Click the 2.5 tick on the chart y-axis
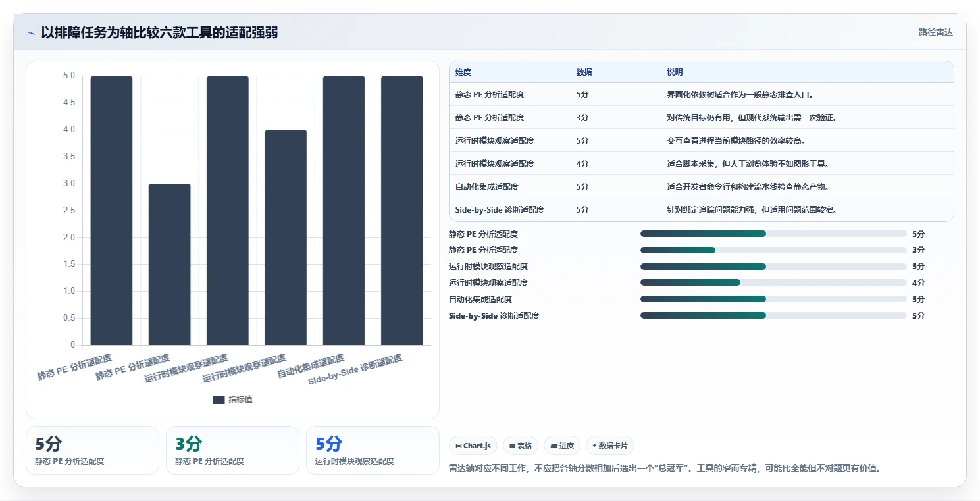This screenshot has height=501, width=980. click(x=69, y=210)
